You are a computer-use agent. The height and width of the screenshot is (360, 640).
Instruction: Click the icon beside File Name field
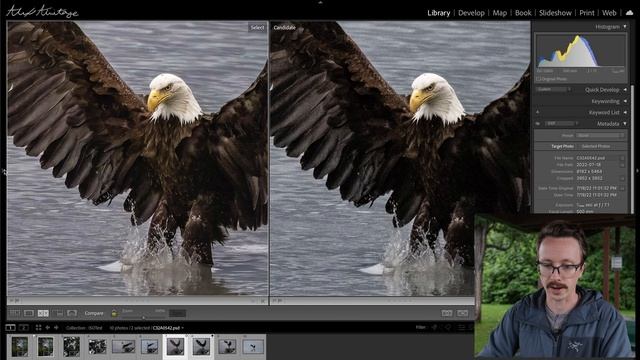622,158
